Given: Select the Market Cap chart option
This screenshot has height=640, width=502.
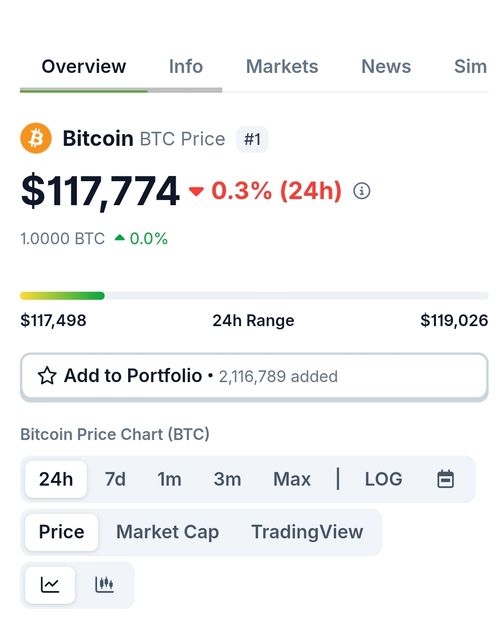Looking at the screenshot, I should pyautogui.click(x=167, y=532).
